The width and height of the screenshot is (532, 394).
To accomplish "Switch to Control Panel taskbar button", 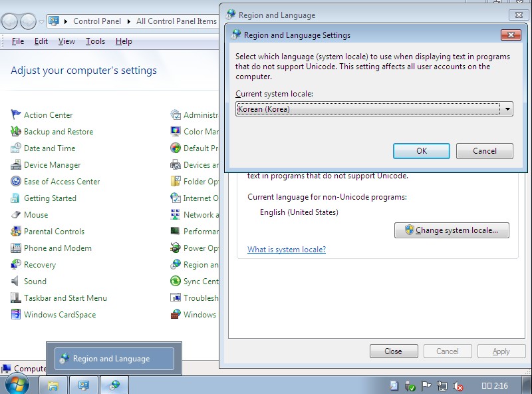I will click(84, 385).
